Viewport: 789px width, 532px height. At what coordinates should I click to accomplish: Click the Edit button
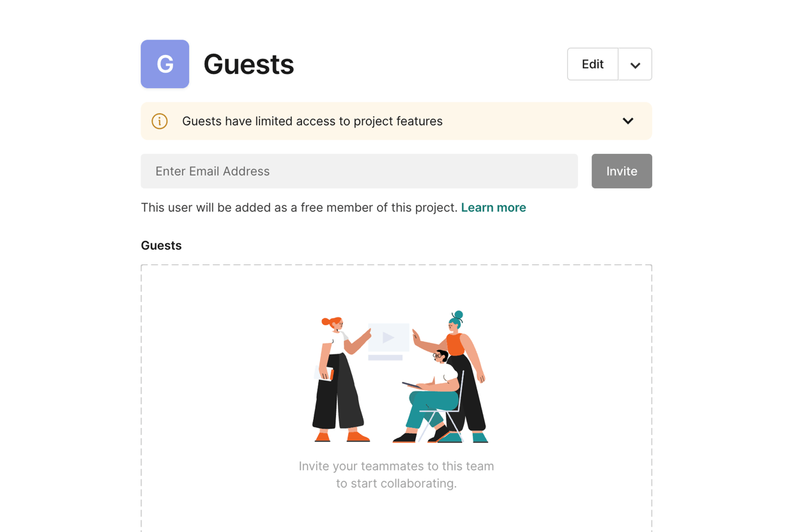(593, 65)
